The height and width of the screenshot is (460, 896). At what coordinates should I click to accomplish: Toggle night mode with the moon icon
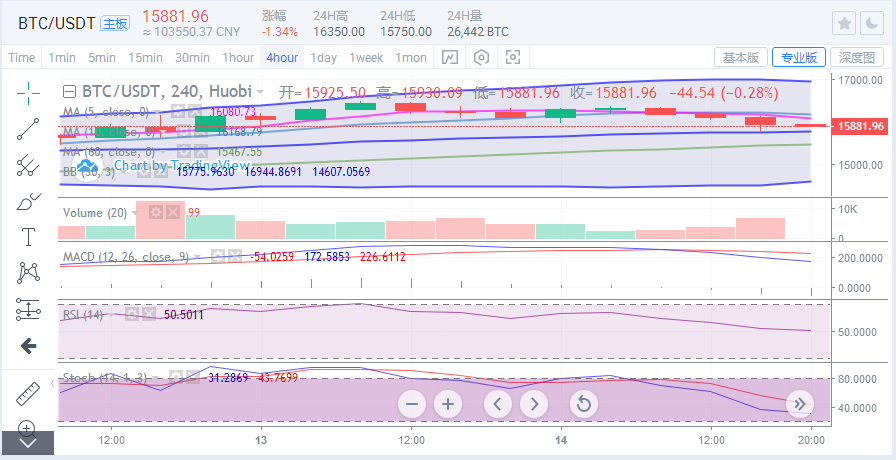pyautogui.click(x=871, y=23)
